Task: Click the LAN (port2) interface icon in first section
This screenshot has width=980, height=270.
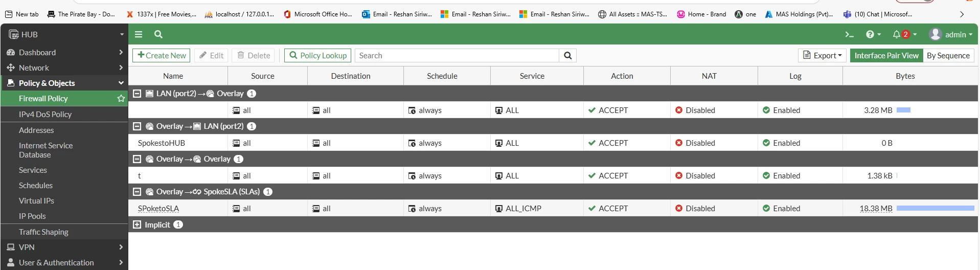Action: tap(149, 94)
